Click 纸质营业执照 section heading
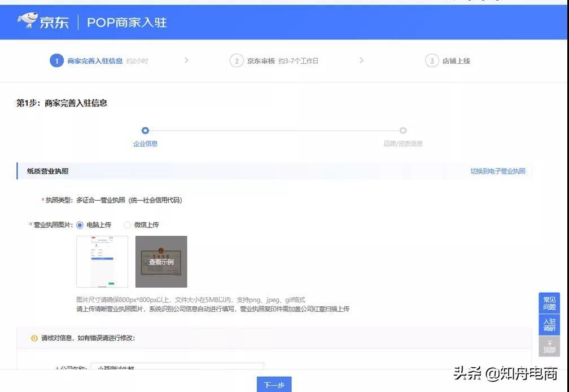This screenshot has height=392, width=569. point(47,171)
